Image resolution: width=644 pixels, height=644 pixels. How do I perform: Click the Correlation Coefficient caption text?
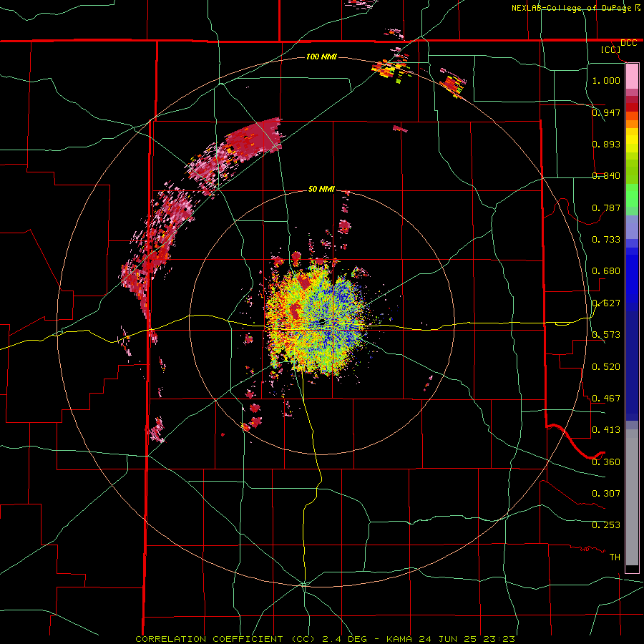325,639
